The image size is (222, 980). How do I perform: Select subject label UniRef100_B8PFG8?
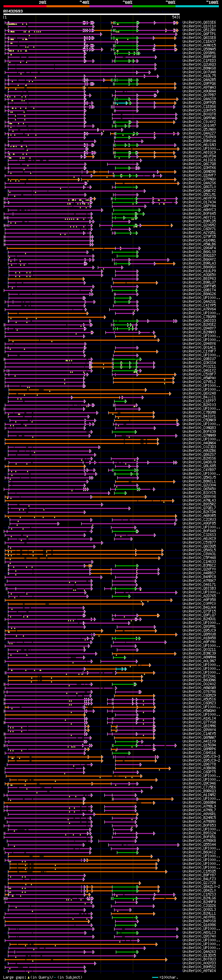199,57
